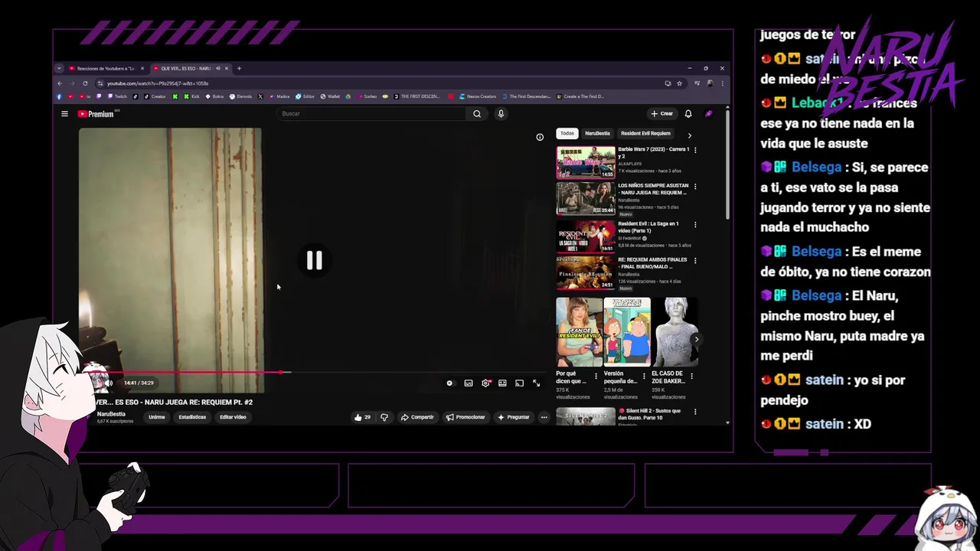
Task: Enter fullscreen video mode
Action: point(536,383)
